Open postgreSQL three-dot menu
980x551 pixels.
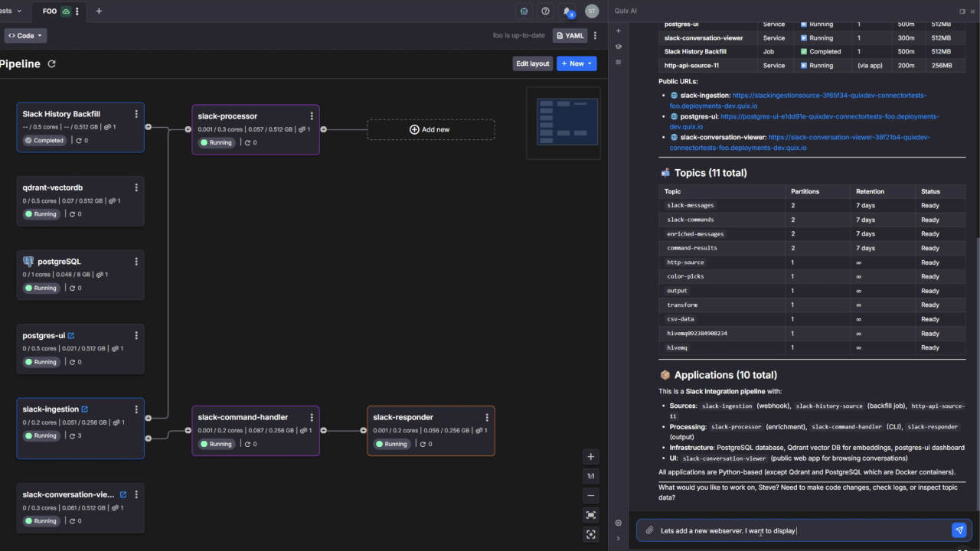click(x=136, y=262)
